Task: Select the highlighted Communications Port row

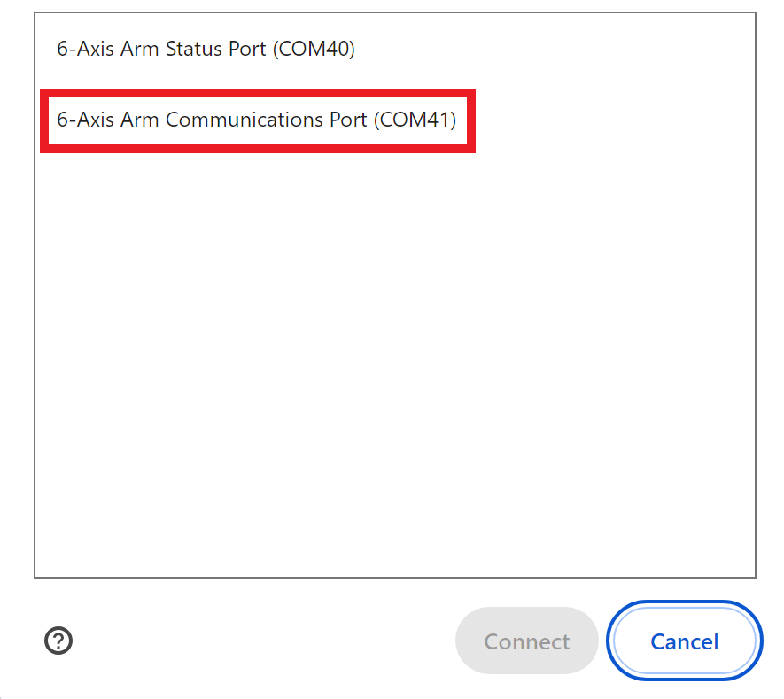Action: pyautogui.click(x=258, y=120)
